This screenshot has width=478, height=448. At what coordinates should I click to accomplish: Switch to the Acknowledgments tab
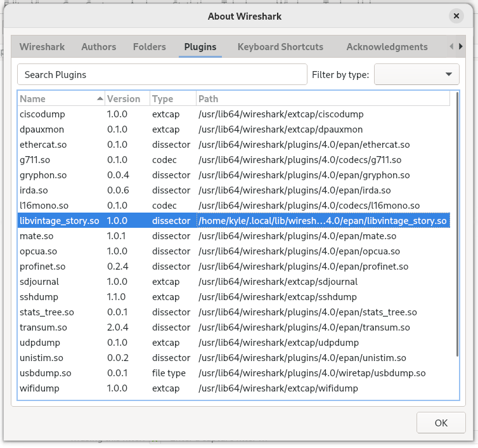[387, 47]
